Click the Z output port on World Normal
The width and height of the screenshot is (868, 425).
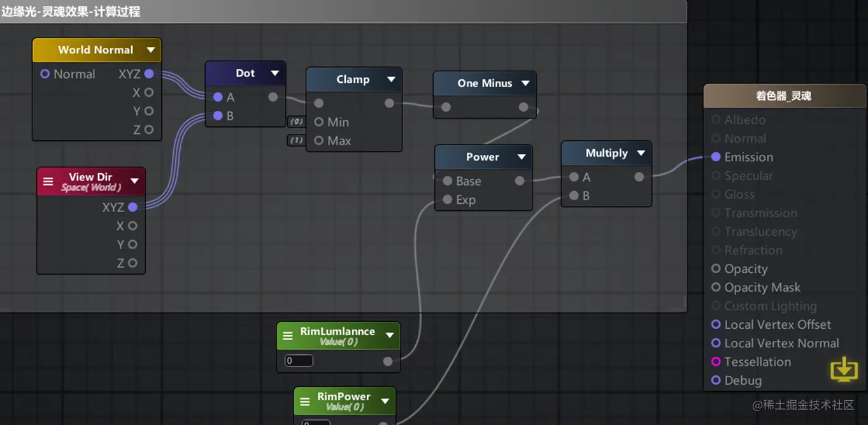point(149,129)
